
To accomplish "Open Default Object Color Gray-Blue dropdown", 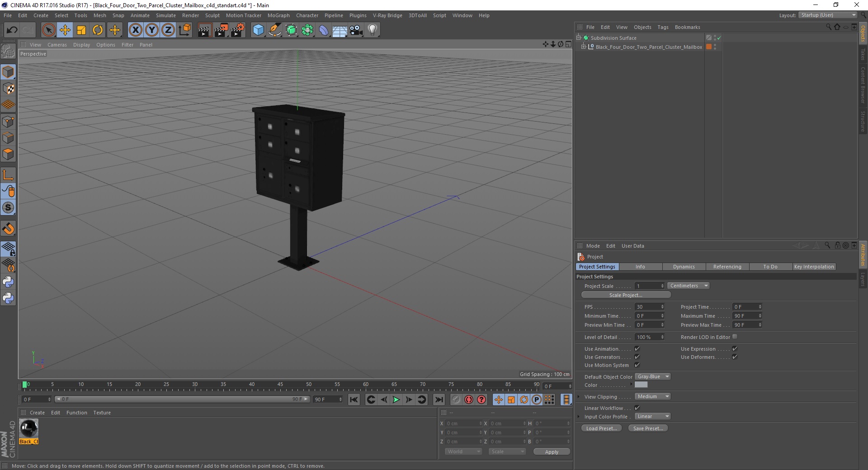I will [x=653, y=376].
